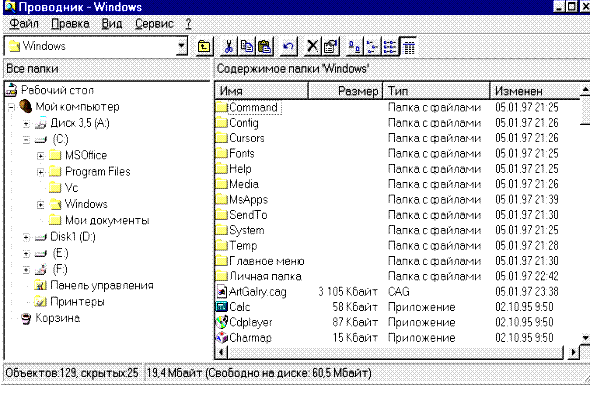Switch to list view icon
The image size is (590, 394).
click(x=390, y=47)
